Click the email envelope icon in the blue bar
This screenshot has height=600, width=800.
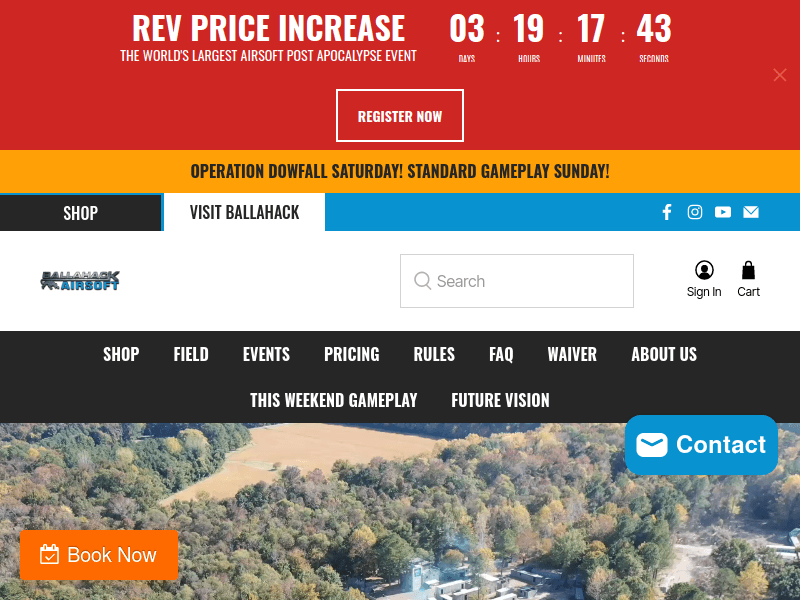coord(751,212)
